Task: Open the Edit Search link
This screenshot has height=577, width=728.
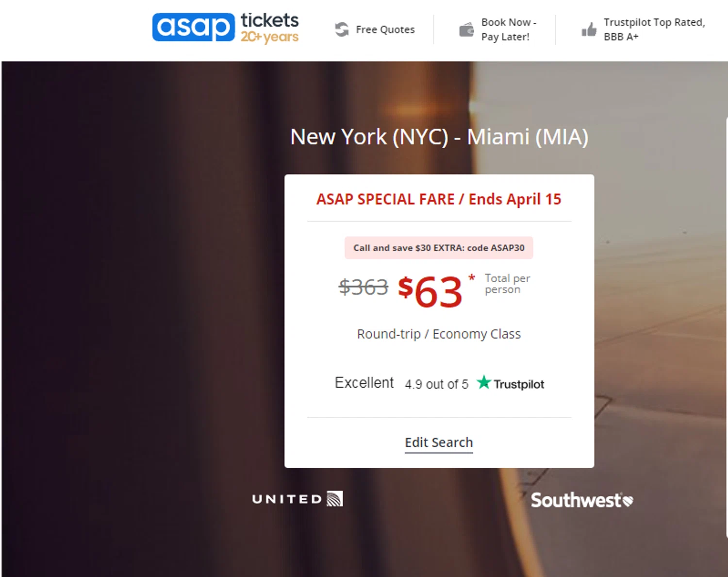Action: pos(439,442)
